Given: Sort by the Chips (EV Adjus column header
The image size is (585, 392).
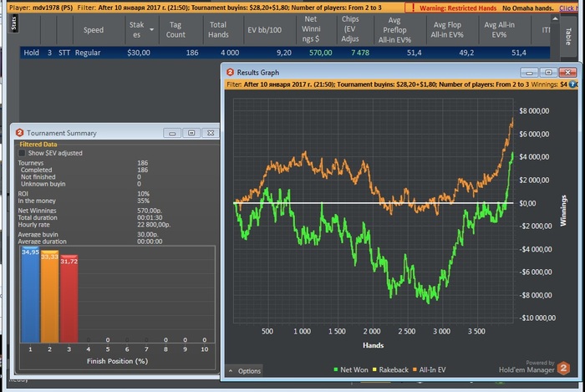Looking at the screenshot, I should coord(350,29).
